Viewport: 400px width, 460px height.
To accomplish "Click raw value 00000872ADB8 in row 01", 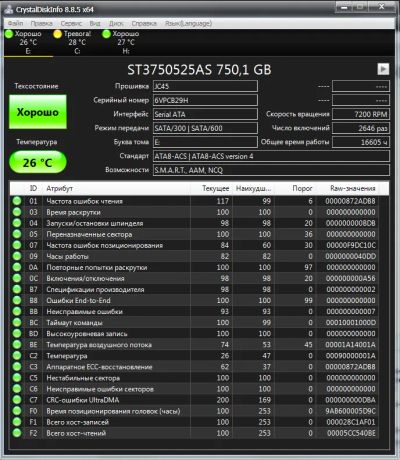I will (x=350, y=201).
